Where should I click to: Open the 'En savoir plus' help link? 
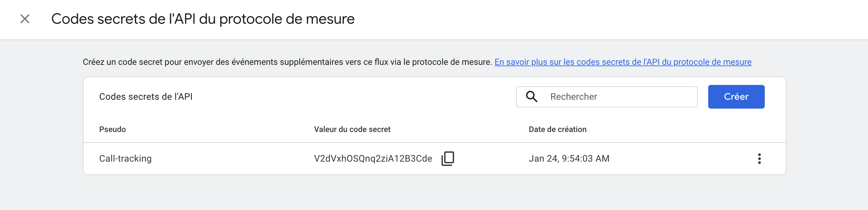click(623, 62)
